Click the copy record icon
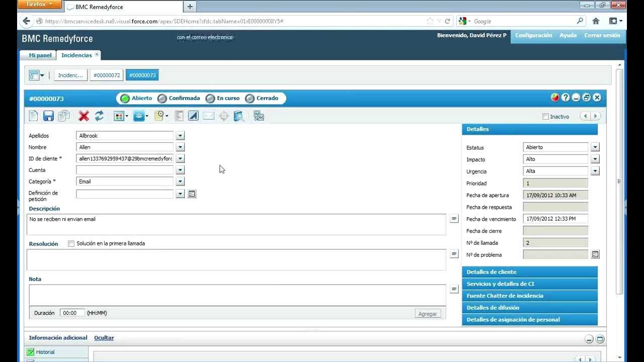 (x=63, y=116)
